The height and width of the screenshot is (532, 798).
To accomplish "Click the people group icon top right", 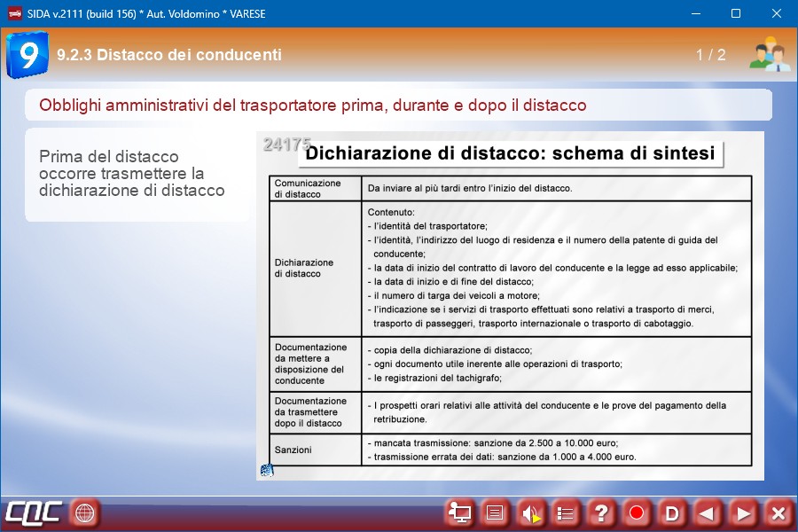I will click(769, 55).
